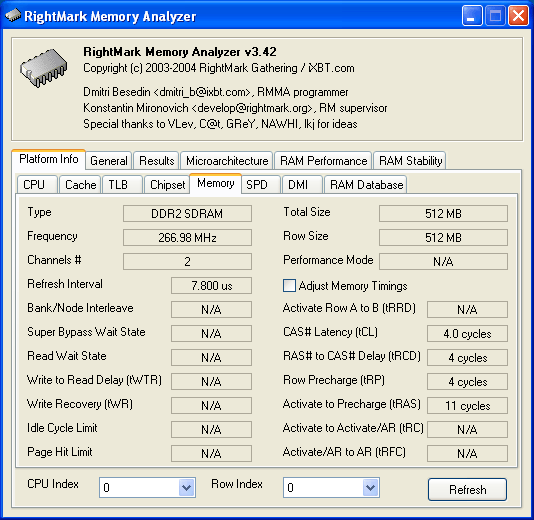Minimize the RightMark Memory Analyzer window
The image size is (534, 520).
[x=472, y=16]
